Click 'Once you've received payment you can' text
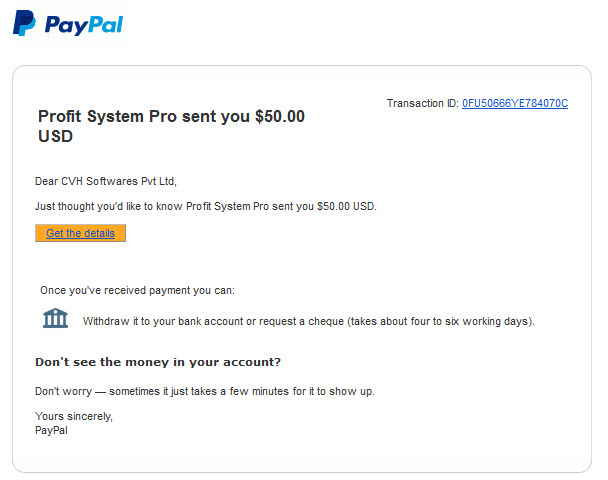Image resolution: width=608 pixels, height=480 pixels. coord(137,290)
